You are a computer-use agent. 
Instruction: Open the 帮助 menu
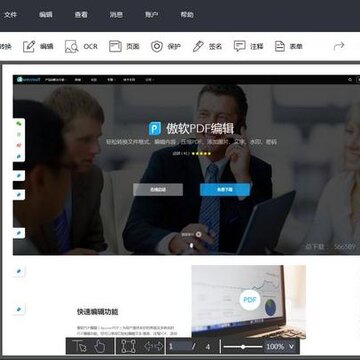point(187,15)
